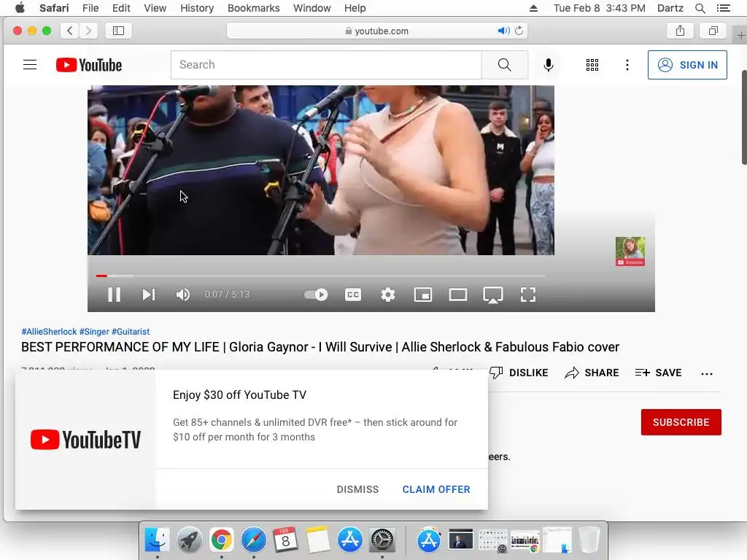Open Spotlight search in menu bar
747x560 pixels.
click(700, 8)
